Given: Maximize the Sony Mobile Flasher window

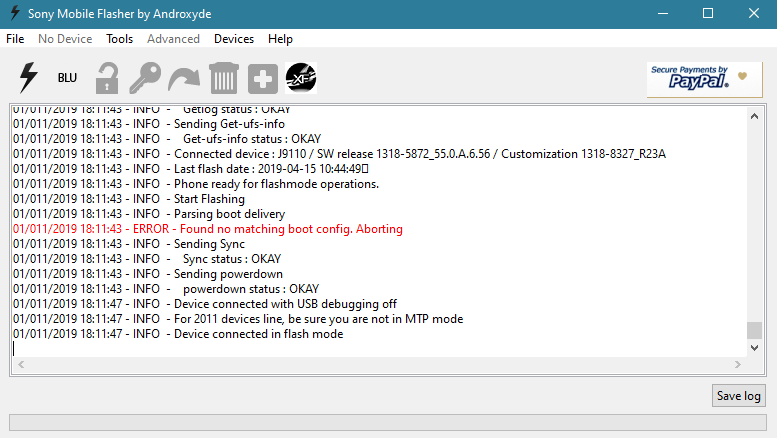Looking at the screenshot, I should pos(708,13).
